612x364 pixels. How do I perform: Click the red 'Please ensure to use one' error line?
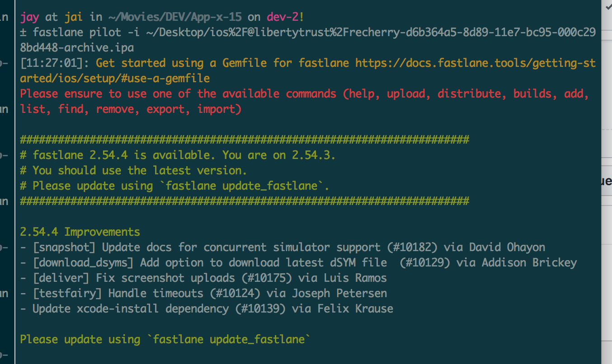coord(305,94)
